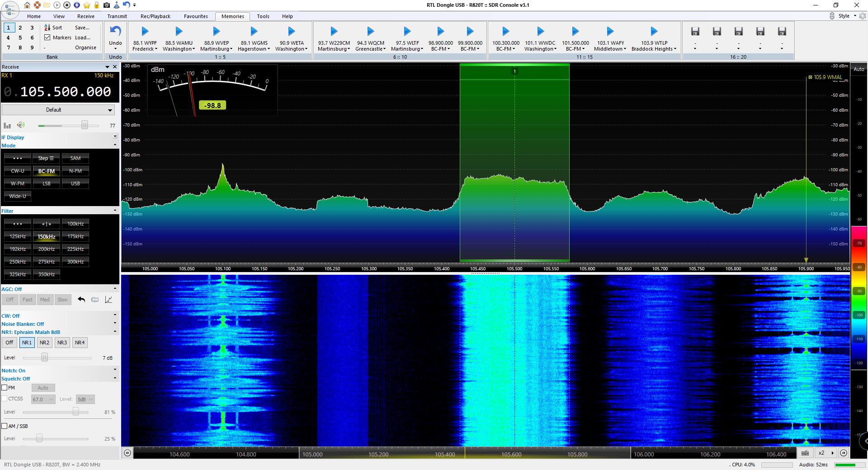This screenshot has width=868, height=470.
Task: Click the padlock lock icon
Action: tap(96, 5)
